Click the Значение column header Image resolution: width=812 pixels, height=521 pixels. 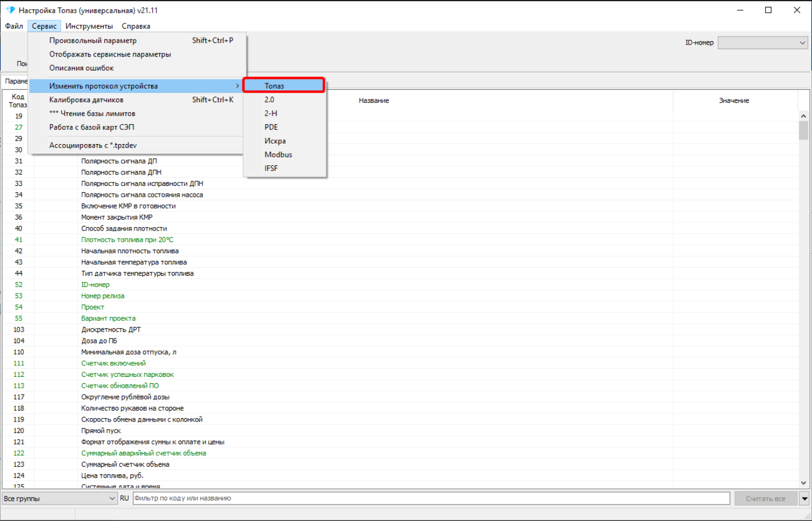734,101
